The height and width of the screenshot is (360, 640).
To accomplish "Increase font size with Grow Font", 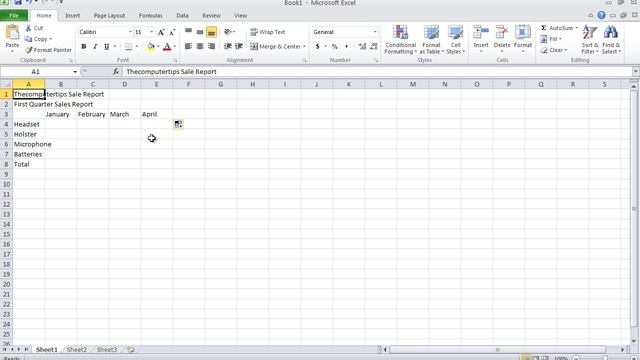I will 161,32.
